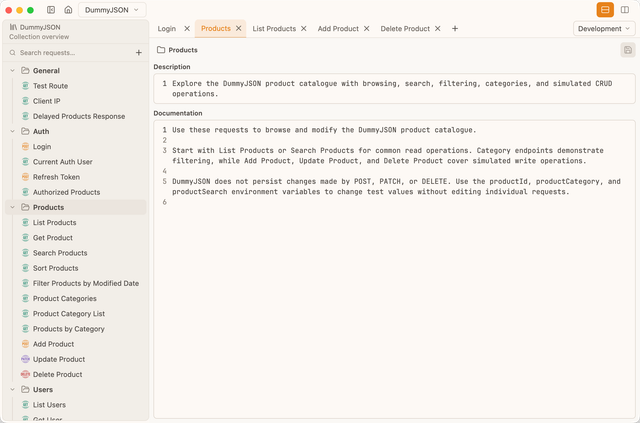Click documentation line 5 about DummyJSON persistence
The height and width of the screenshot is (423, 640).
pos(396,187)
